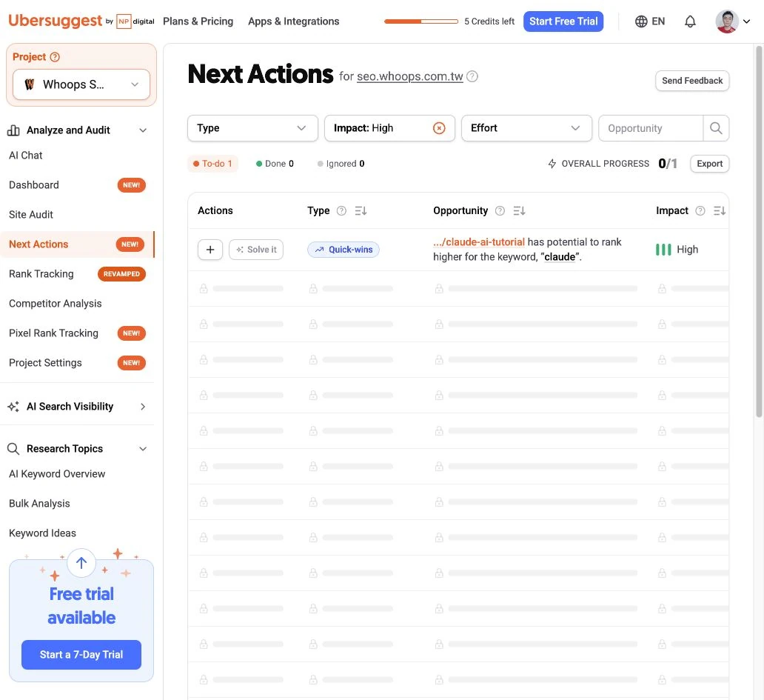Screen dimensions: 764x700
Task: Open the user profile avatar menu
Action: [726, 21]
